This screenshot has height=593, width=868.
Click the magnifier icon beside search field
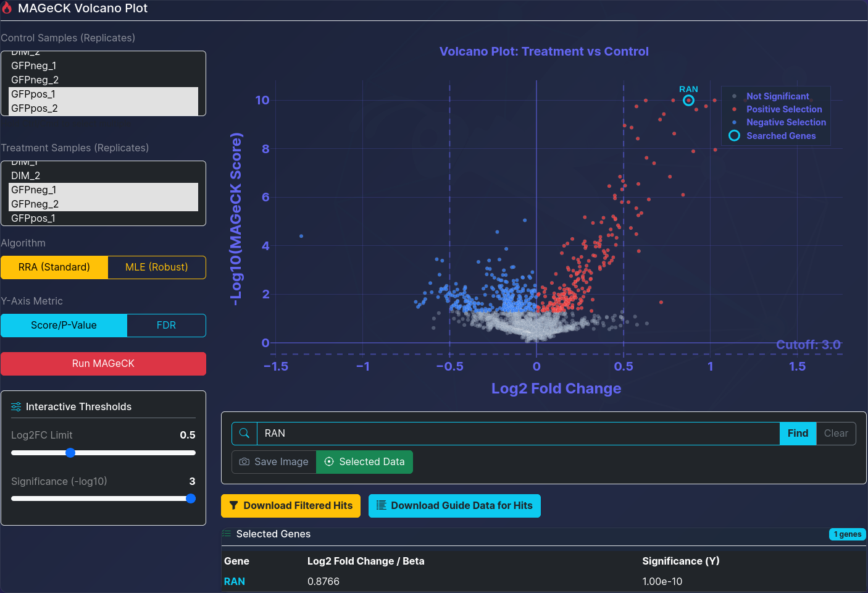[x=244, y=434]
